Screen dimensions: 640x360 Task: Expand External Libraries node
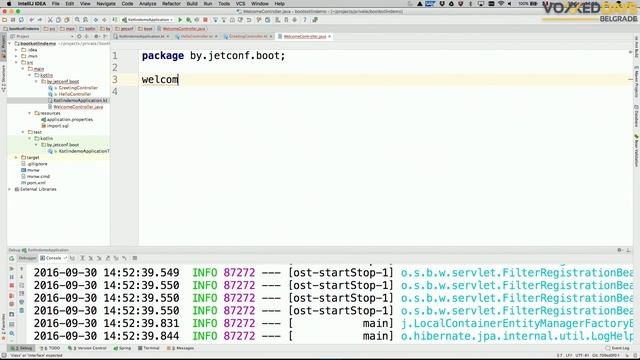[10, 189]
